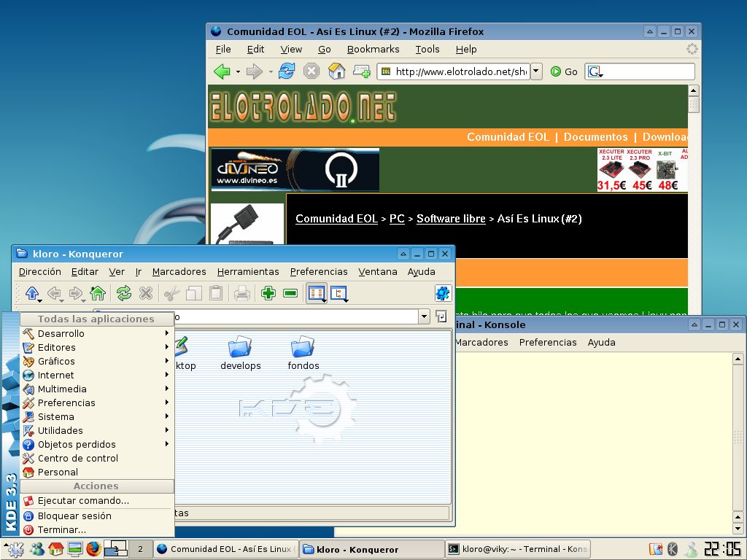Image resolution: width=747 pixels, height=560 pixels.
Task: Zoom out with green minus icon
Action: (x=290, y=293)
